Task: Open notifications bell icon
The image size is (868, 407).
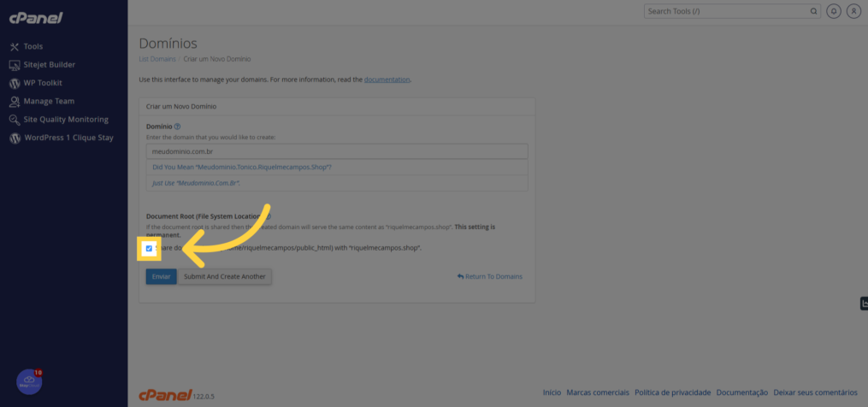Action: click(834, 11)
